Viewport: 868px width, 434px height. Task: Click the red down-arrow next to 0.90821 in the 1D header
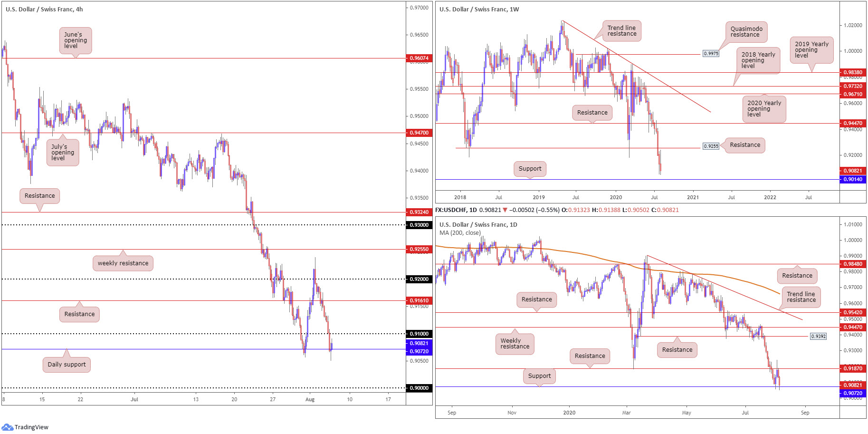point(505,210)
